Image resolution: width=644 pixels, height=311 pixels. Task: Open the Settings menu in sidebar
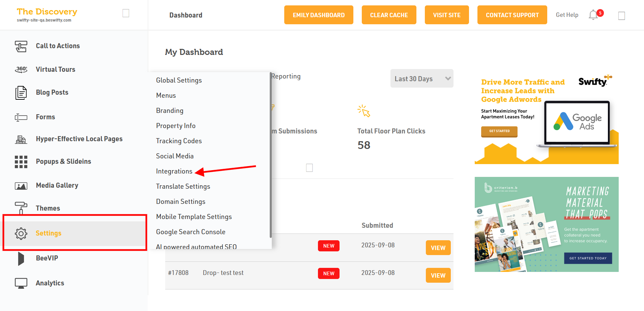pyautogui.click(x=49, y=233)
